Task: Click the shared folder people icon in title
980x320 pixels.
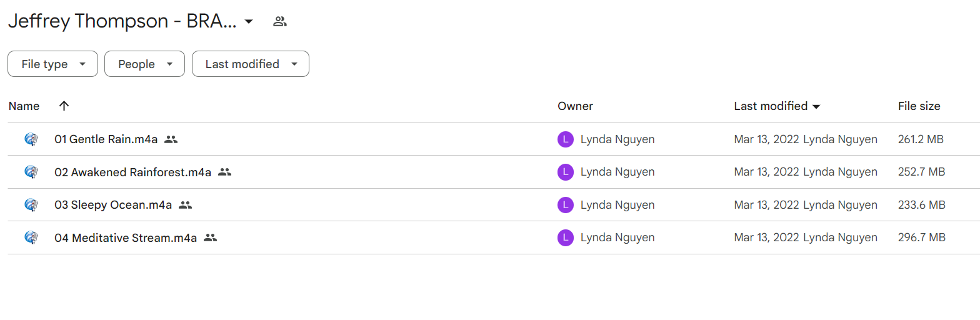Action: tap(280, 21)
